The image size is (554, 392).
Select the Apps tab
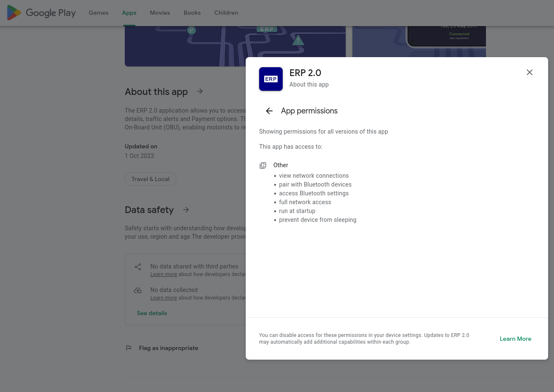coord(129,13)
